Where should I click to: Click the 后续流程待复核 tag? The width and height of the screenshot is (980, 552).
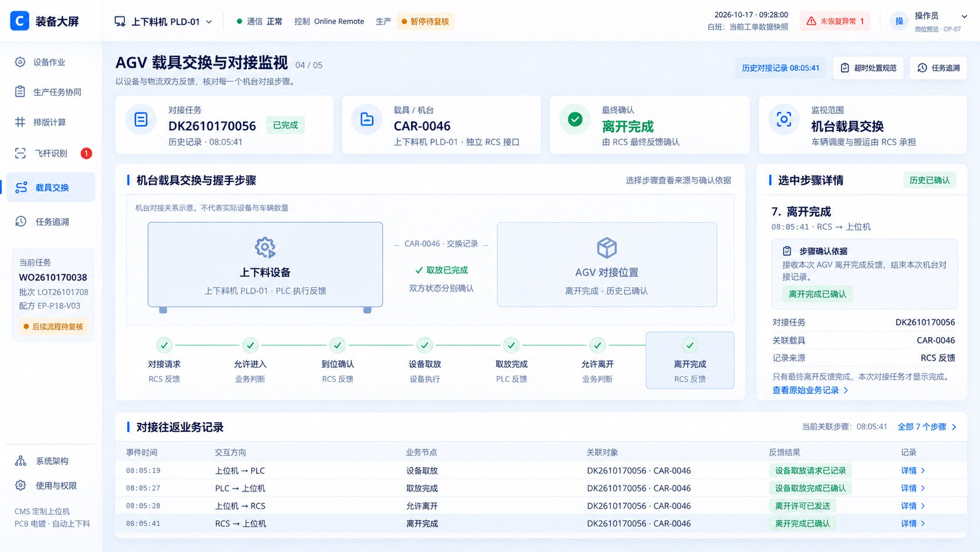[53, 327]
